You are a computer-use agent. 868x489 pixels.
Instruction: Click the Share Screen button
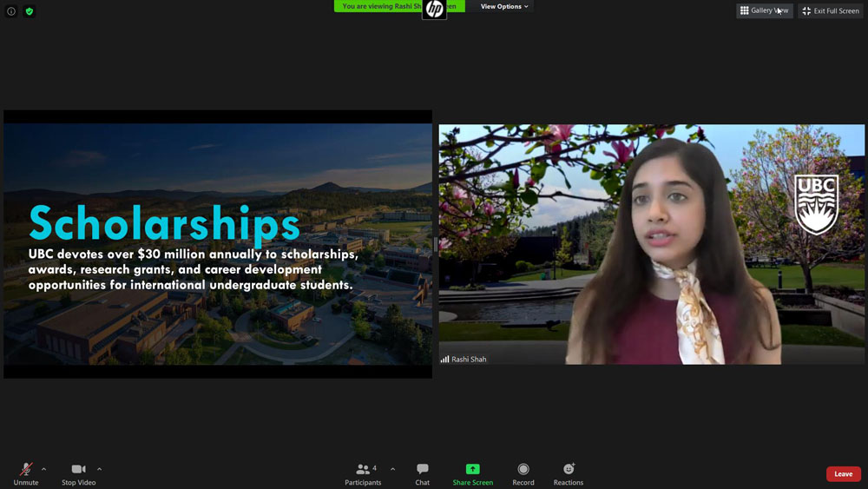[x=473, y=474]
